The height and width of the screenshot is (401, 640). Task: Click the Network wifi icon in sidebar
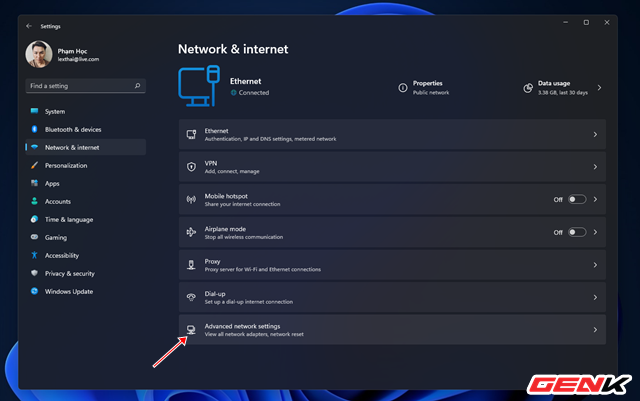[34, 147]
